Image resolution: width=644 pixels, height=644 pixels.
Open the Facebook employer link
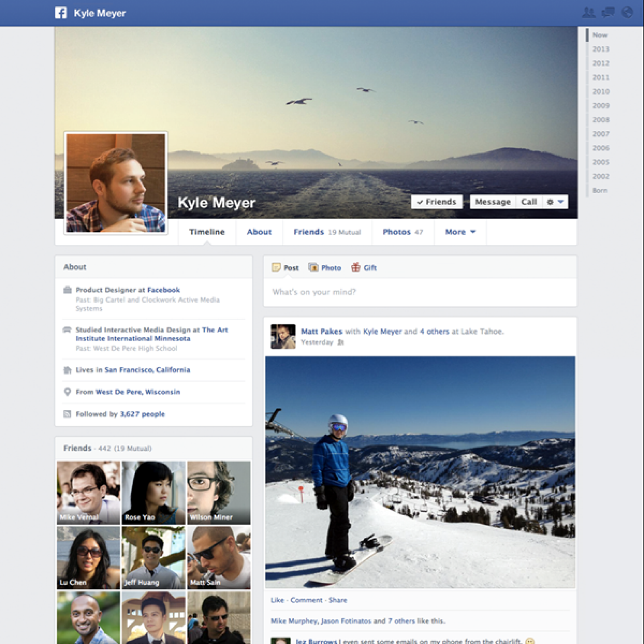click(x=163, y=290)
